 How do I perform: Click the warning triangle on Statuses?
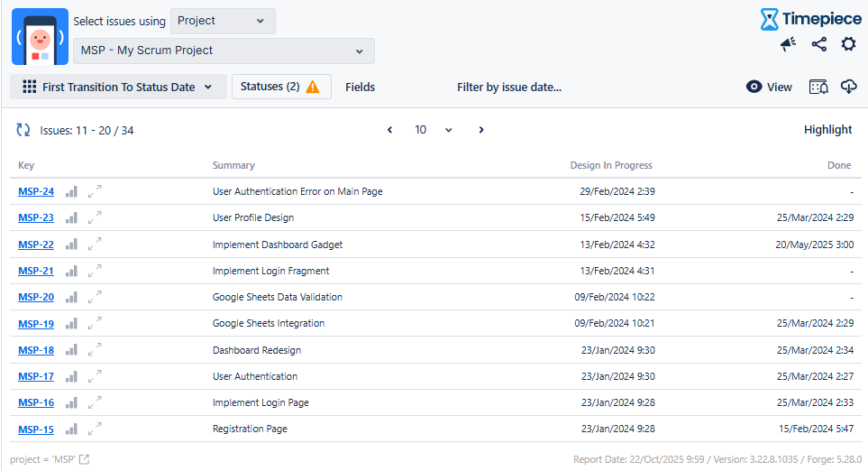313,87
